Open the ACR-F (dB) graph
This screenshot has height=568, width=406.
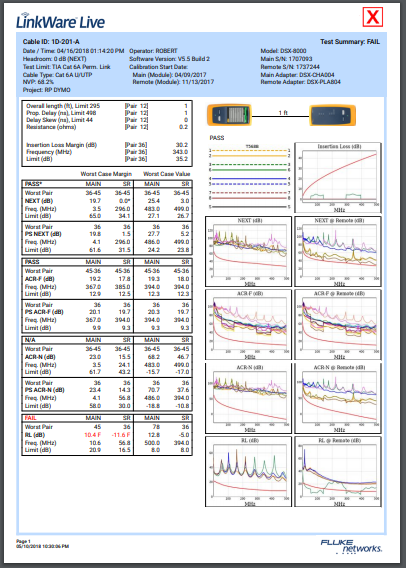coord(248,325)
